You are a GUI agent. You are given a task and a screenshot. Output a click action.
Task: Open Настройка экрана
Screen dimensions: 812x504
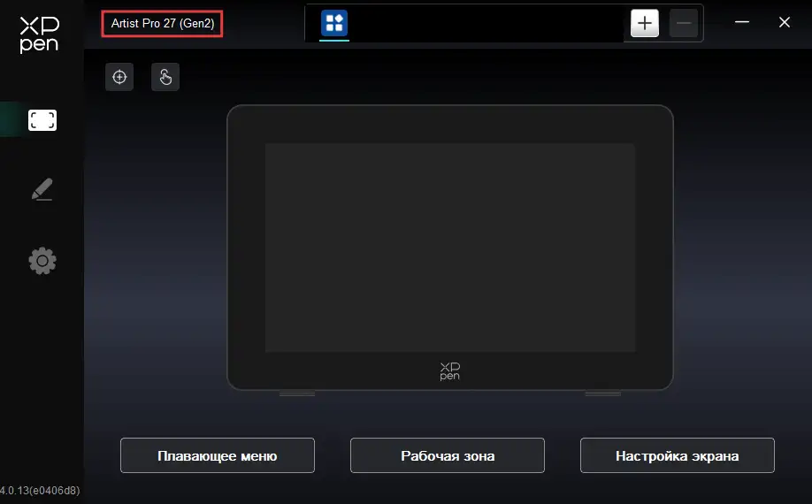677,455
